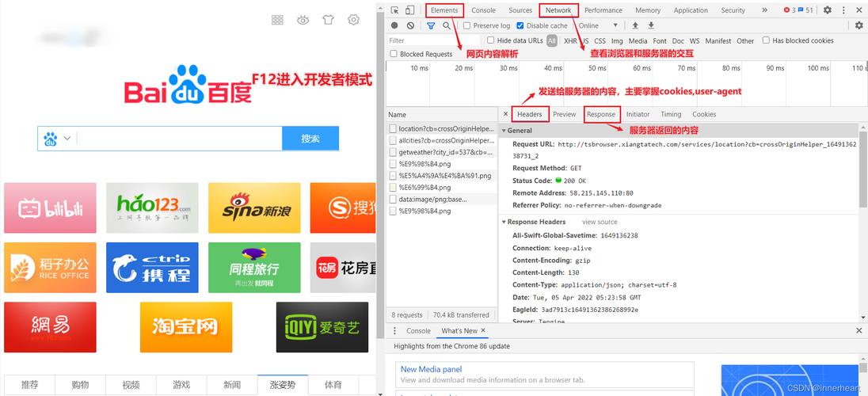Open the request Cookies tab
The height and width of the screenshot is (396, 868).
(704, 114)
